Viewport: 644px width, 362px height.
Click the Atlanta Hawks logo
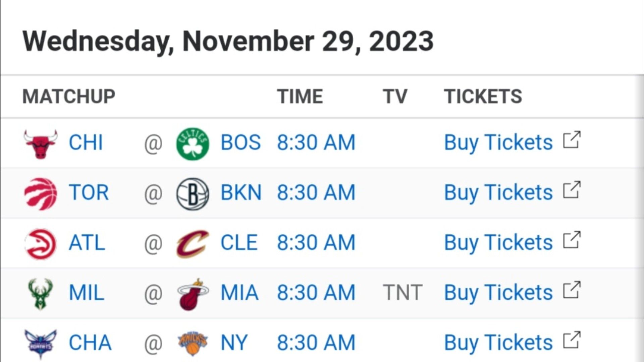pyautogui.click(x=41, y=244)
